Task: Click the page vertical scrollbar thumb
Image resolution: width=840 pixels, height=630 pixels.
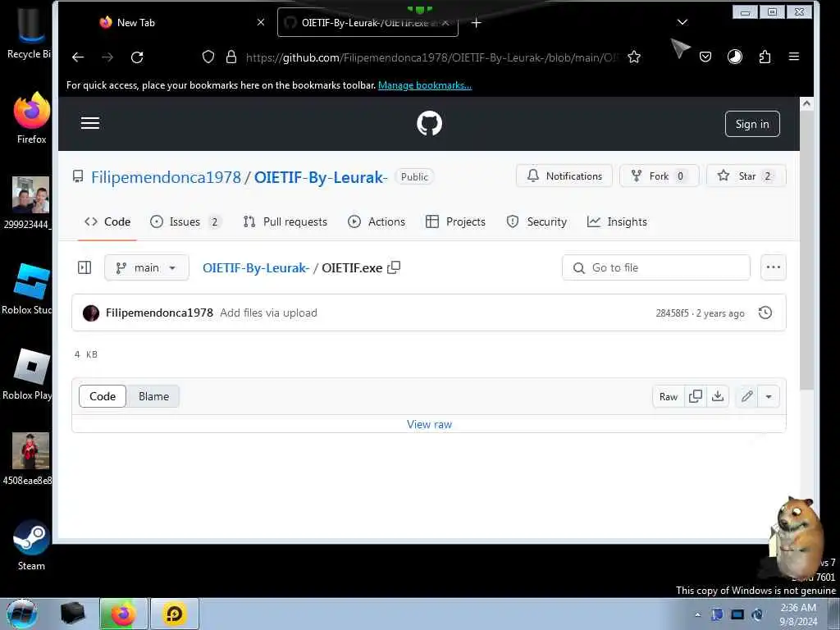Action: [x=806, y=251]
